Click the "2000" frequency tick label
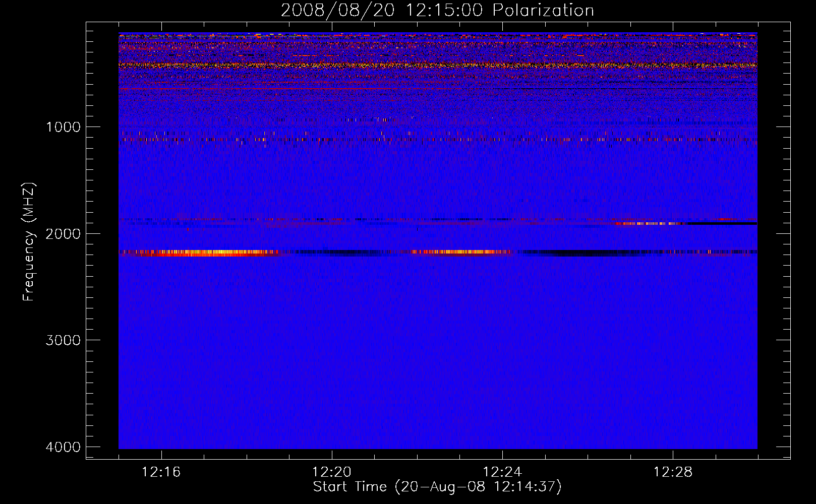The image size is (816, 504). click(x=63, y=234)
